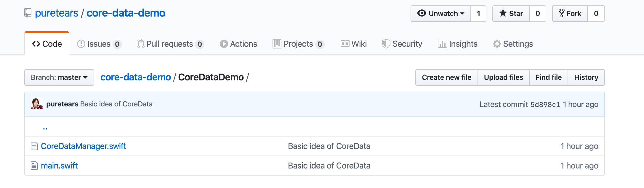The image size is (644, 188).
Task: View the stargazers count 0
Action: click(x=538, y=14)
